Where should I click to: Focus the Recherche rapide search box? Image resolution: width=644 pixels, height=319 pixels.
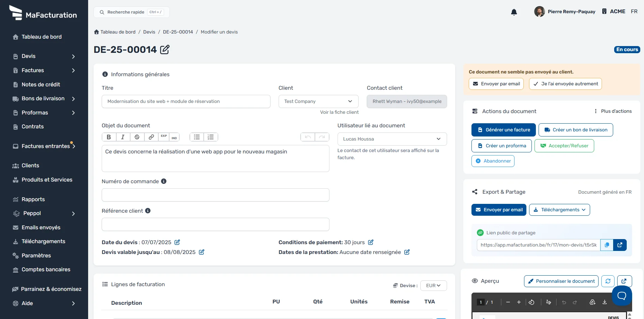click(132, 12)
